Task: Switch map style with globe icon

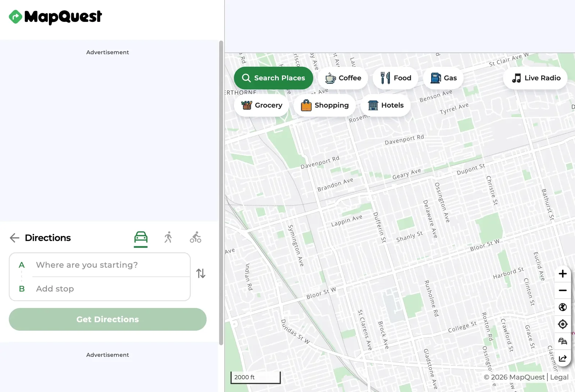Action: (x=563, y=307)
